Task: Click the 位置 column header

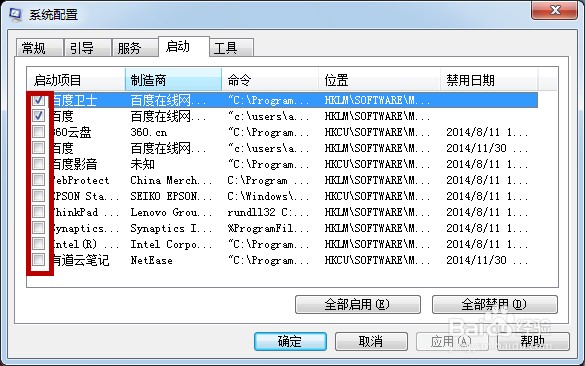Action: (379, 79)
